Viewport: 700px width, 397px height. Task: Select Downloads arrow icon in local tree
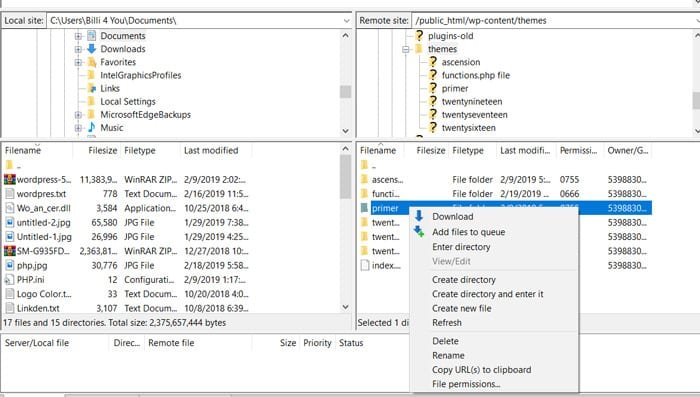pos(92,49)
